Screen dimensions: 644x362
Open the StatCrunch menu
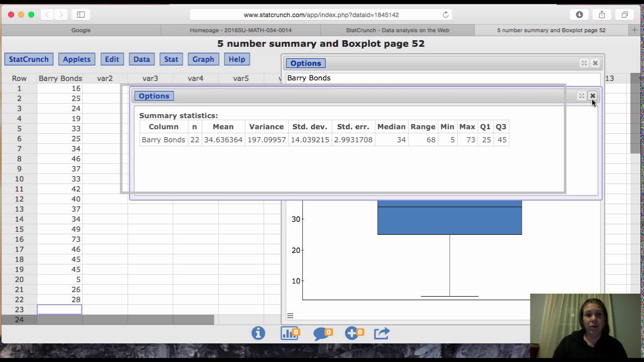click(29, 59)
